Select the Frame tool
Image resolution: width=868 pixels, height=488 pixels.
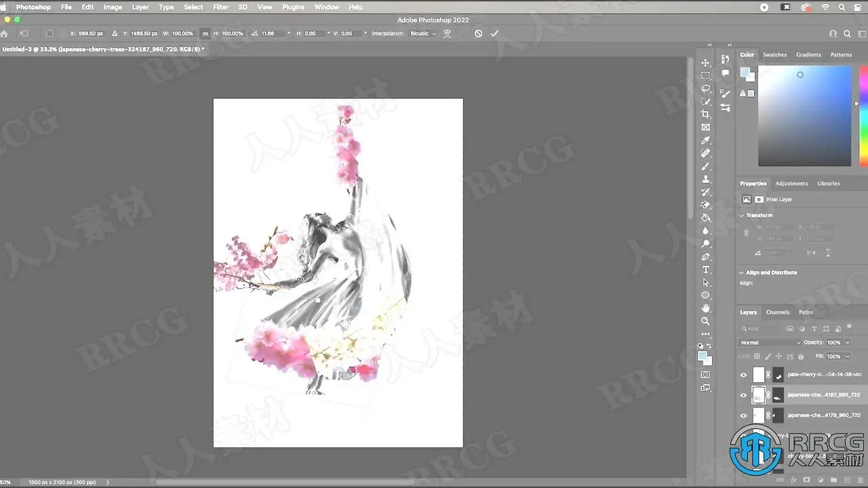coord(706,127)
